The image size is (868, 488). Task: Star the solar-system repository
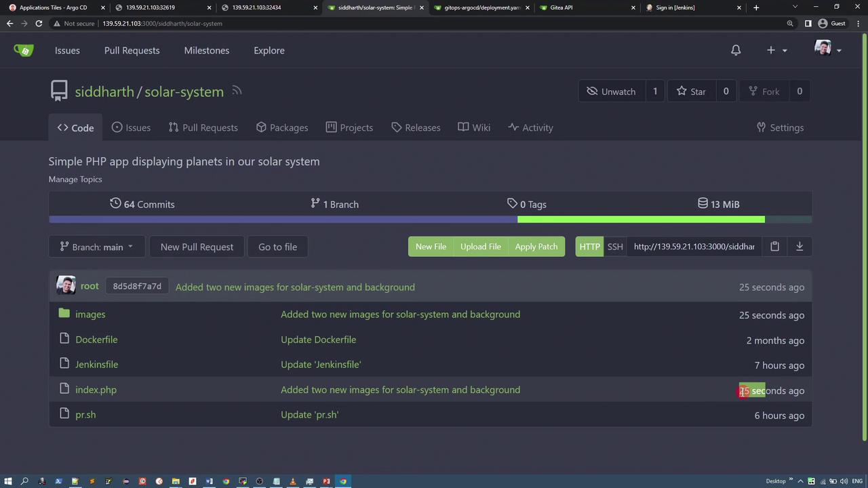point(690,91)
